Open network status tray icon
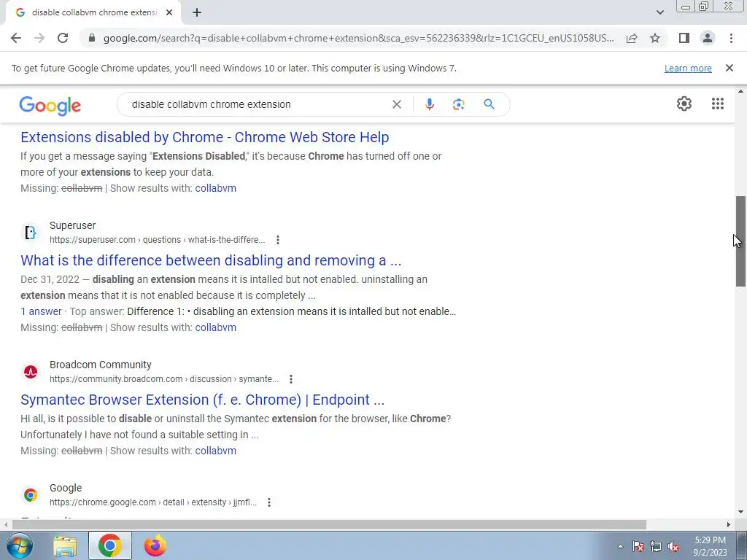 [656, 547]
